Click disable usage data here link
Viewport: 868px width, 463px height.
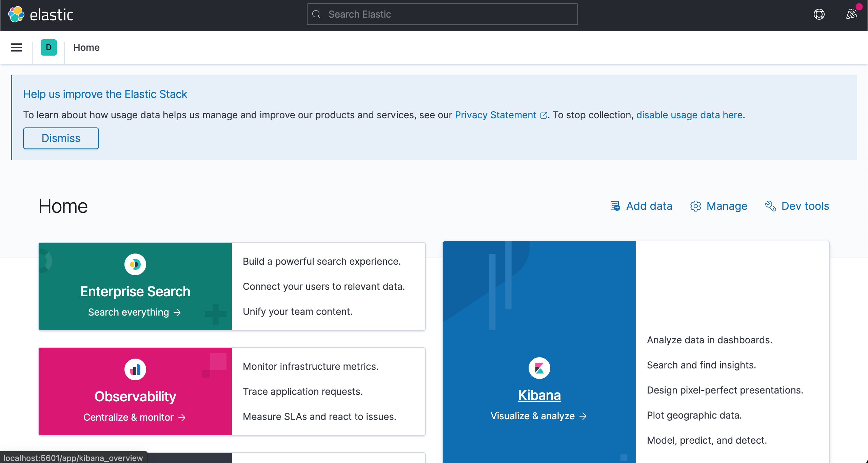[x=689, y=115]
